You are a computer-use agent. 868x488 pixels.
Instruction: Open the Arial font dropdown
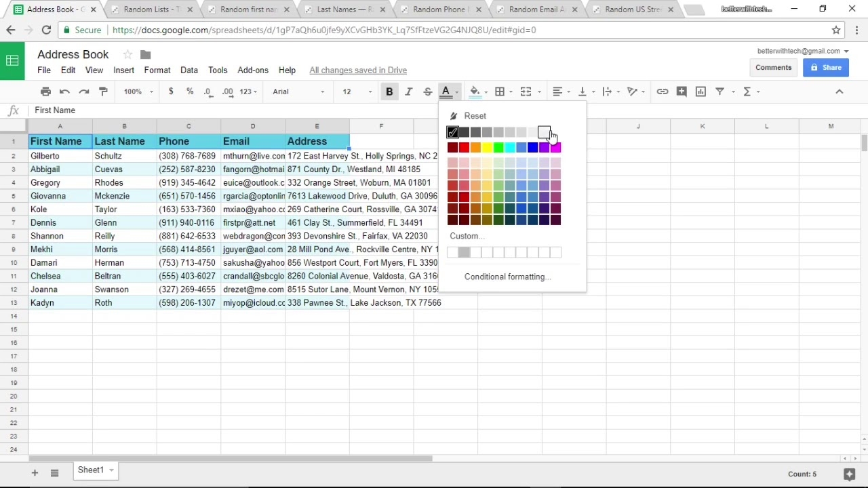(x=298, y=91)
